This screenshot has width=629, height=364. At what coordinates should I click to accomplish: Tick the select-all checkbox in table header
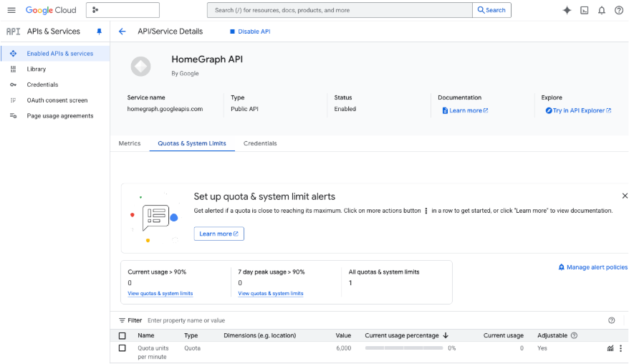[123, 335]
